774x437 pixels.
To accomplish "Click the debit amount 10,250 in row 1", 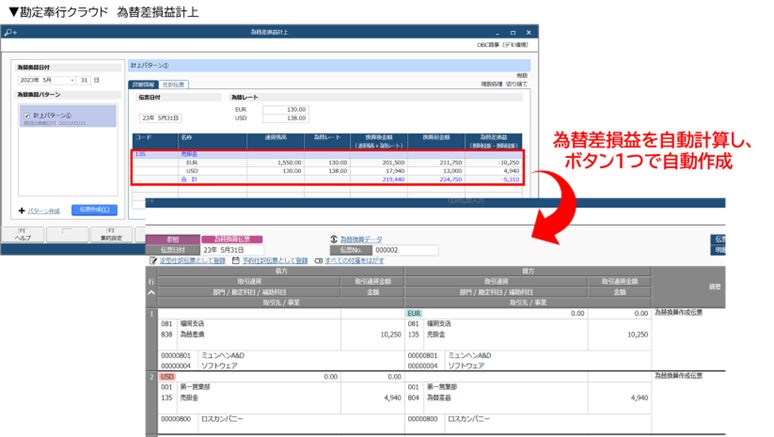I will coord(391,334).
